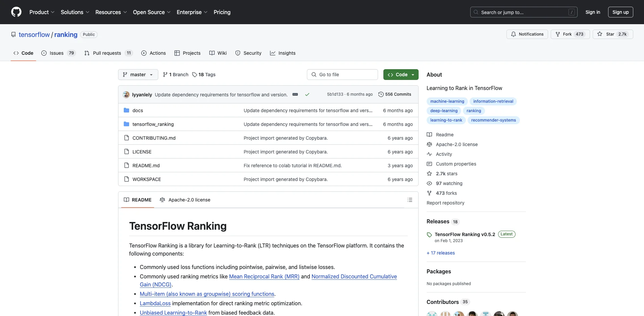Screen dimensions: 644x316
Task: Click the fork icon in Fork button
Action: tap(557, 34)
